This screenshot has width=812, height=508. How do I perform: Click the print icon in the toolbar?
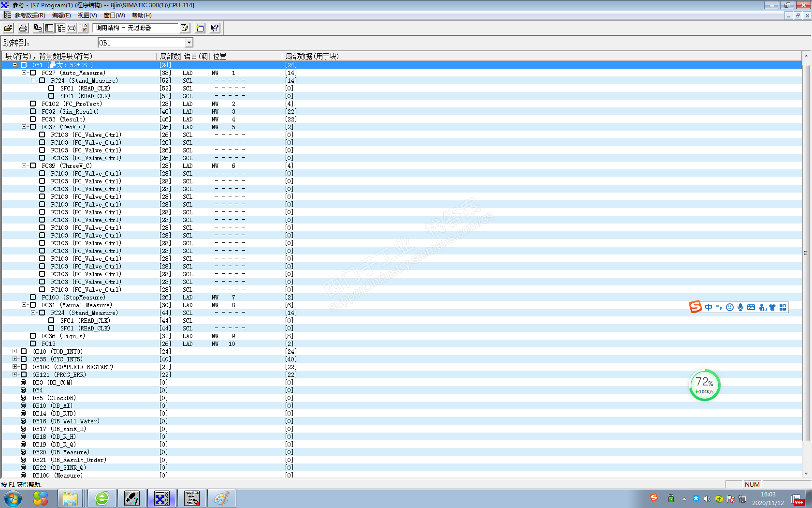click(23, 28)
